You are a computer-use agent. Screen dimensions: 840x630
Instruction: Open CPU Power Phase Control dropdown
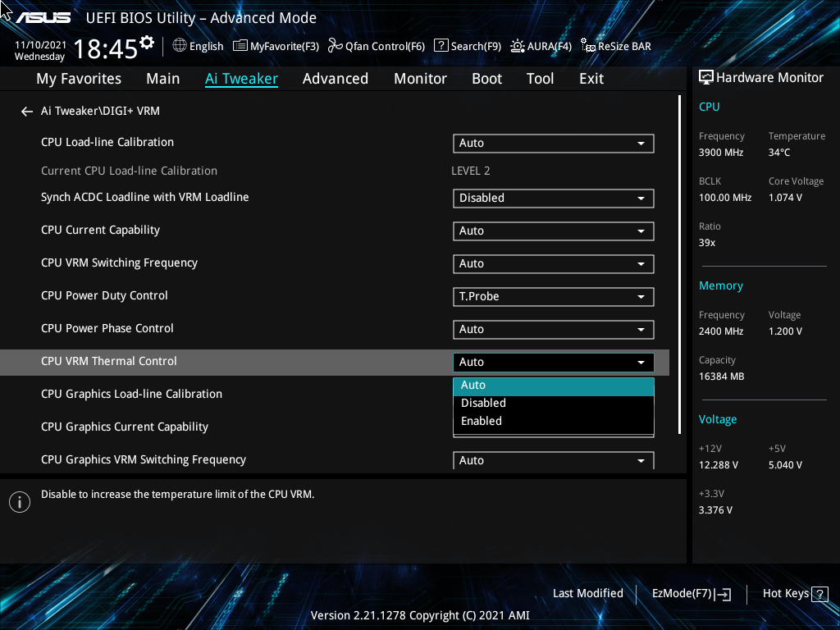click(554, 330)
